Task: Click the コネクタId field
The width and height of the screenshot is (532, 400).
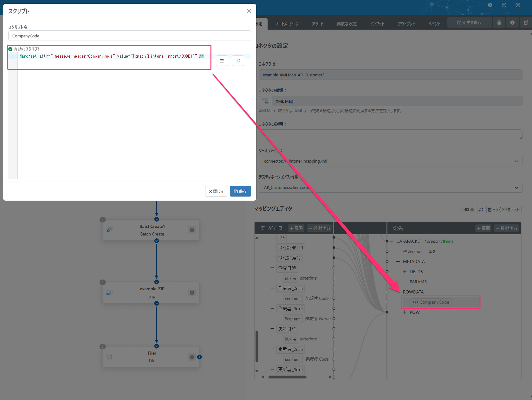Action: pyautogui.click(x=390, y=75)
